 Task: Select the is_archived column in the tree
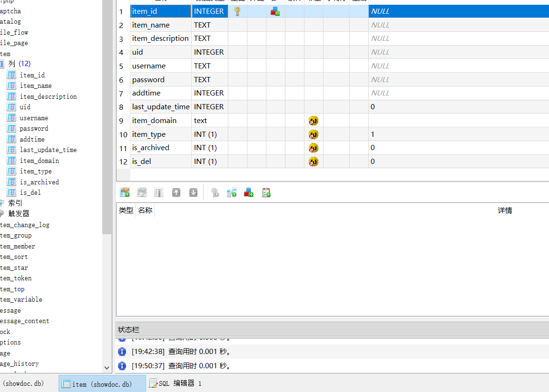(39, 182)
